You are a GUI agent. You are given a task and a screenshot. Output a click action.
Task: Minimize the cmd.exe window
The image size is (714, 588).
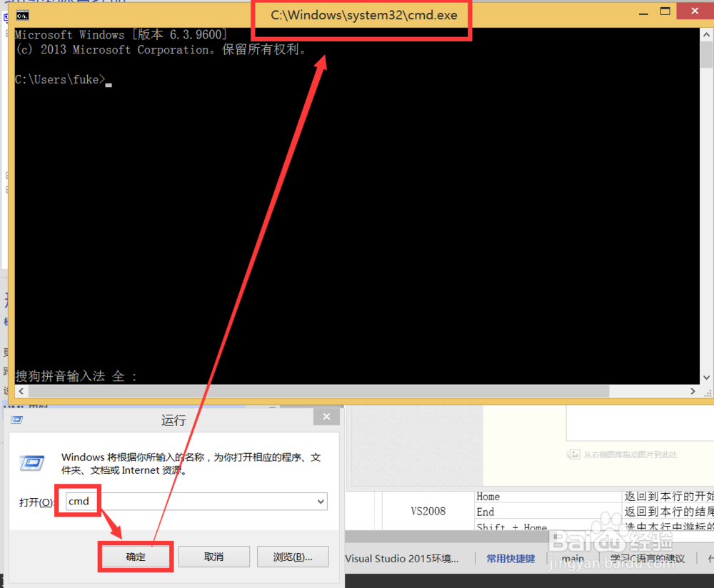643,14
